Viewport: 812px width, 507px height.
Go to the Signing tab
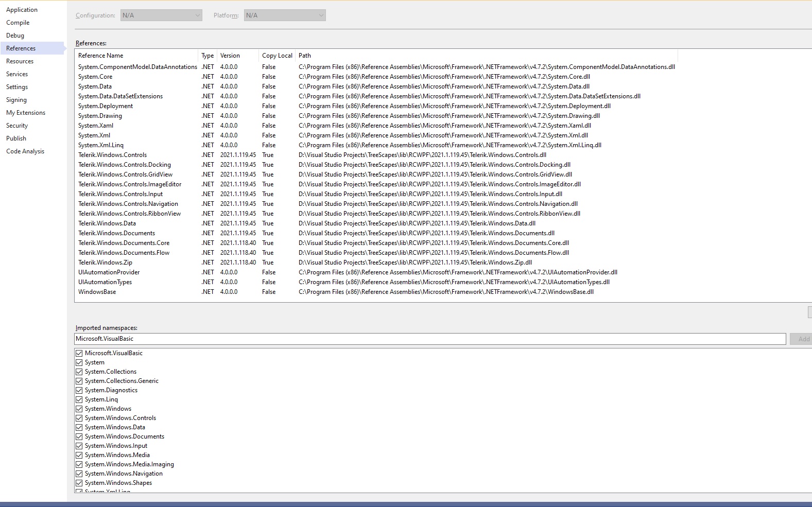click(16, 100)
